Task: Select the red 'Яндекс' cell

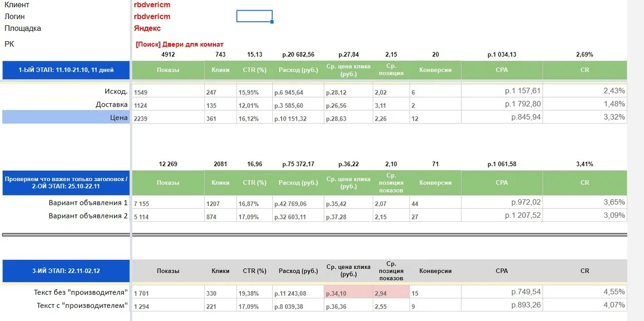Action: [x=147, y=28]
